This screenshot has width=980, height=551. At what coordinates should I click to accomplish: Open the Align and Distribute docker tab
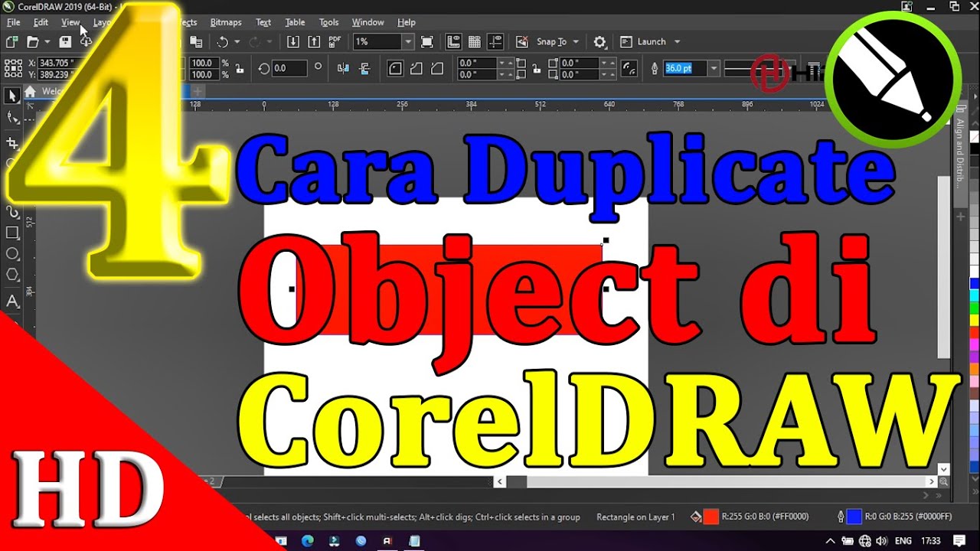point(959,152)
